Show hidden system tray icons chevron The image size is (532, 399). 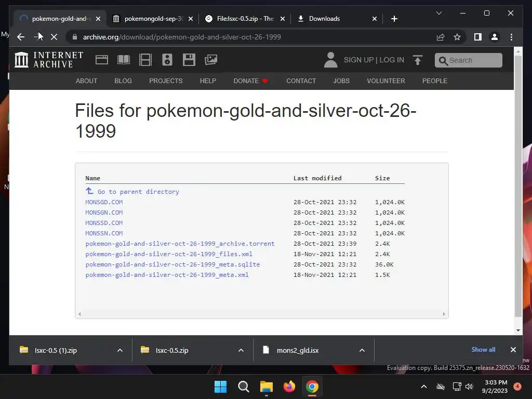coord(424,387)
